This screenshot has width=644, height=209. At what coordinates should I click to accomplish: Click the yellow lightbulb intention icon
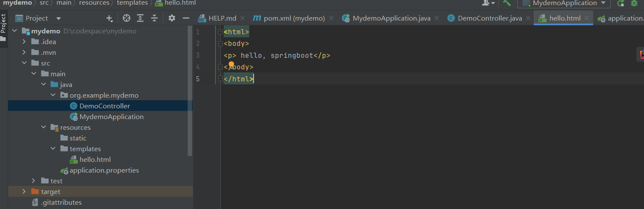pos(231,65)
